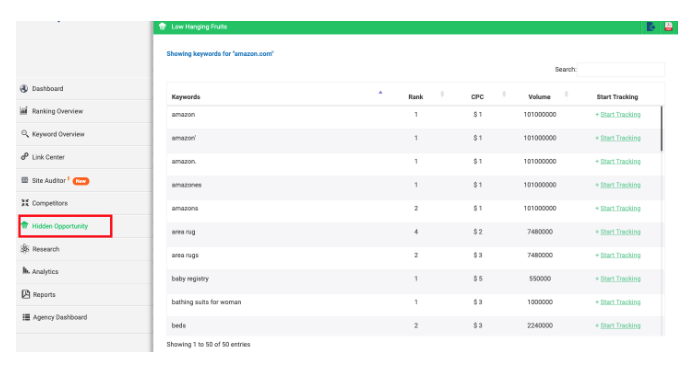Click the export icon in green header

[651, 27]
